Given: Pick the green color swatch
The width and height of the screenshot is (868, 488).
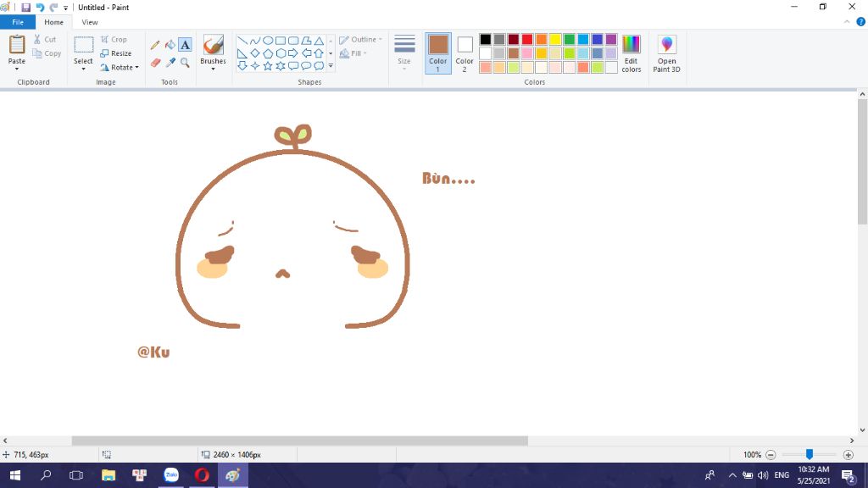Looking at the screenshot, I should [569, 39].
